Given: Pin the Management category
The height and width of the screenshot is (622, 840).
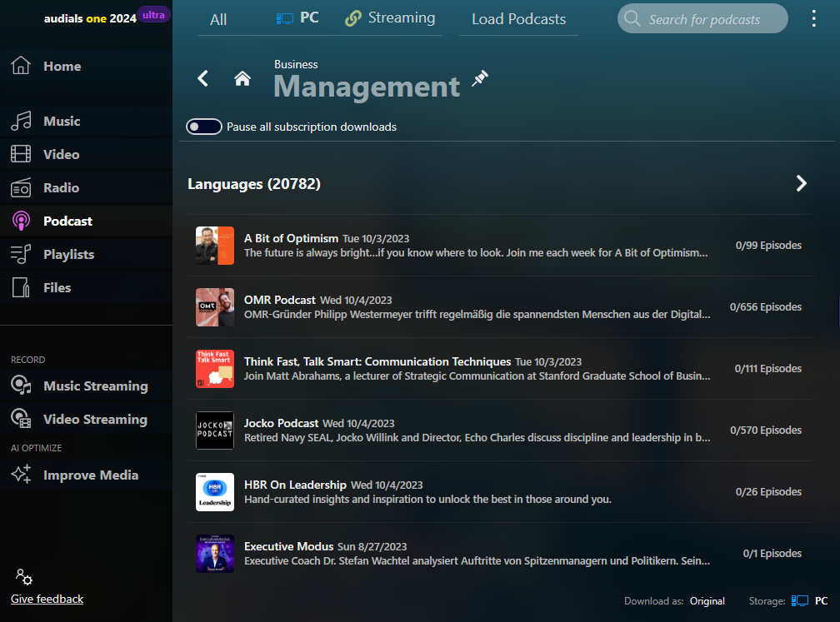Looking at the screenshot, I should [x=480, y=78].
